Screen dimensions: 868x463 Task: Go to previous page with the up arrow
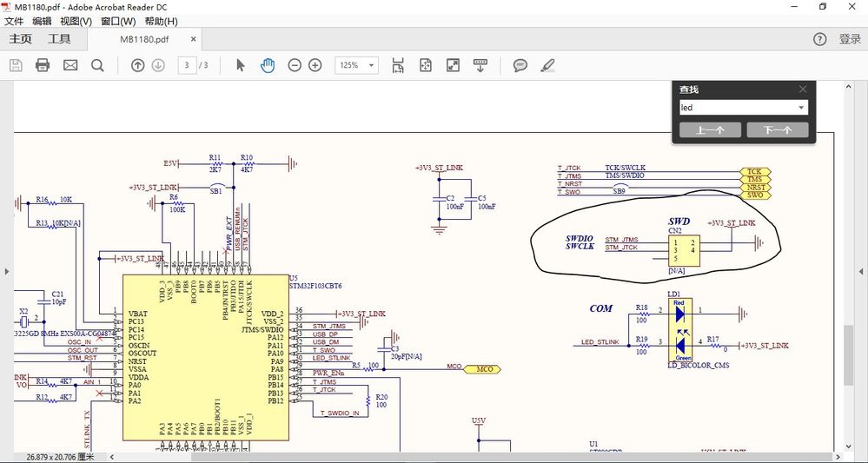(x=137, y=65)
